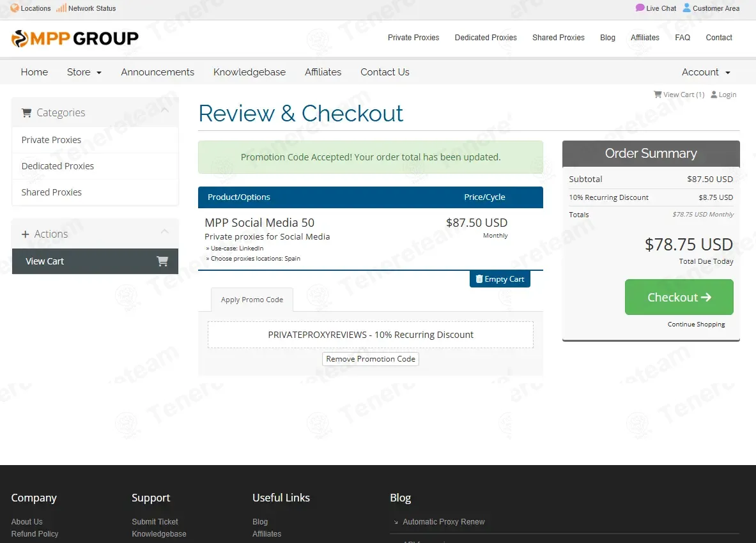Click the Empty Cart button
Screen dimensions: 756x543
pyautogui.click(x=500, y=279)
